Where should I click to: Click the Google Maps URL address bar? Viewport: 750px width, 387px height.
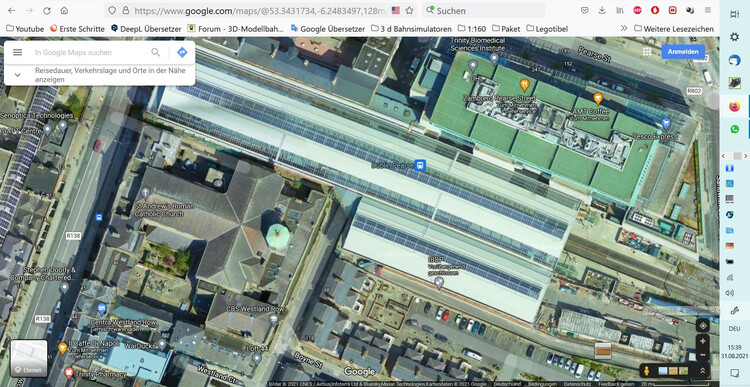tap(261, 10)
